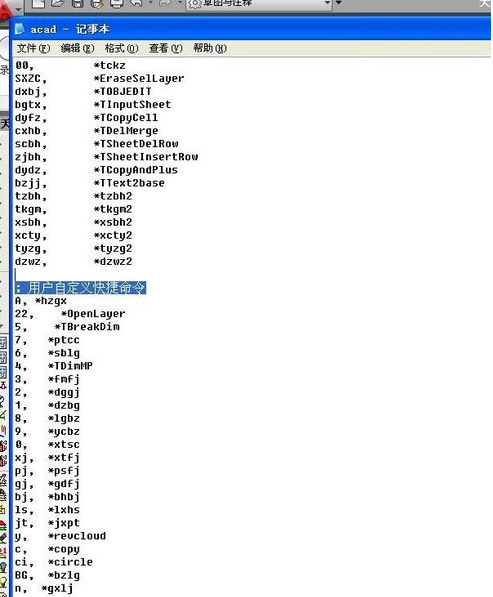Click the text *tckz
This screenshot has height=597, width=493.
pos(110,65)
